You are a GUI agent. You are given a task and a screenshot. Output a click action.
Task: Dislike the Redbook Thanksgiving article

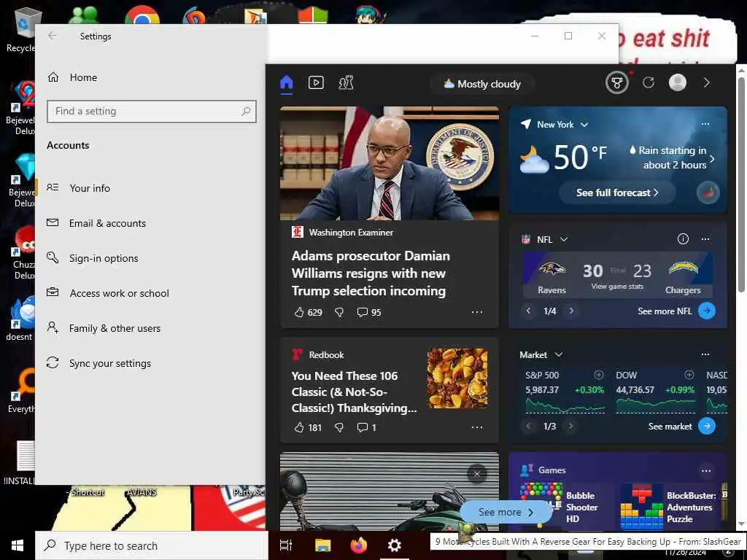[339, 427]
